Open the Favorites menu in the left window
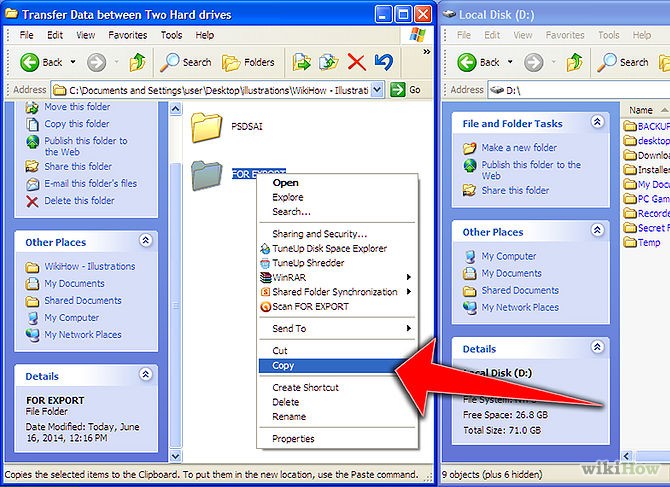Screen dimensions: 670x487 [x=127, y=35]
